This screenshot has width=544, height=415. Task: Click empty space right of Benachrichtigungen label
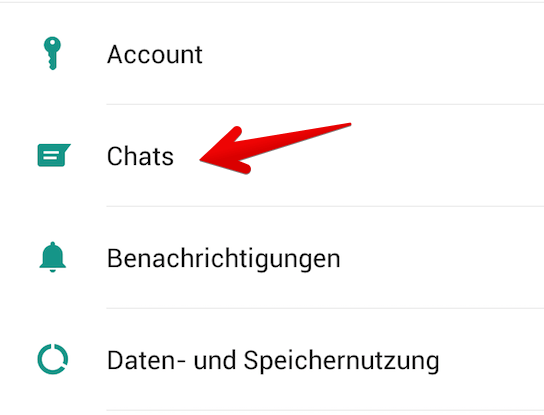point(441,258)
